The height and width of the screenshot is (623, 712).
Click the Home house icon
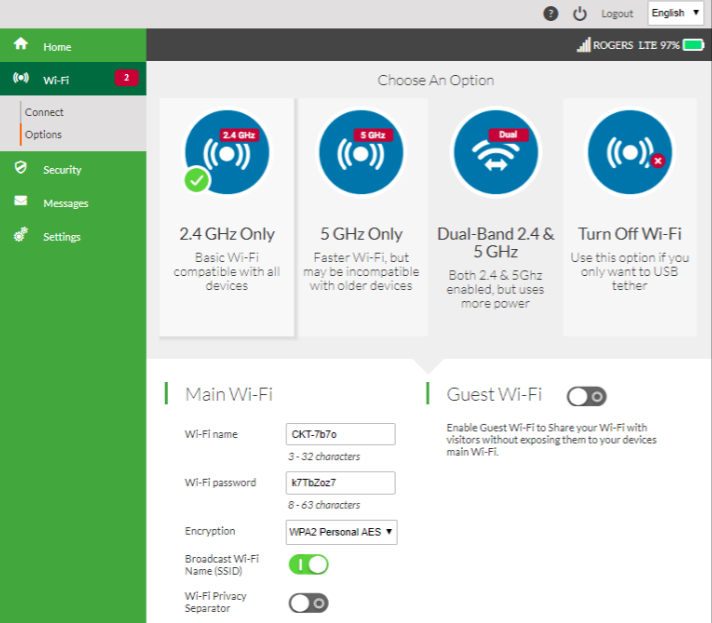21,44
